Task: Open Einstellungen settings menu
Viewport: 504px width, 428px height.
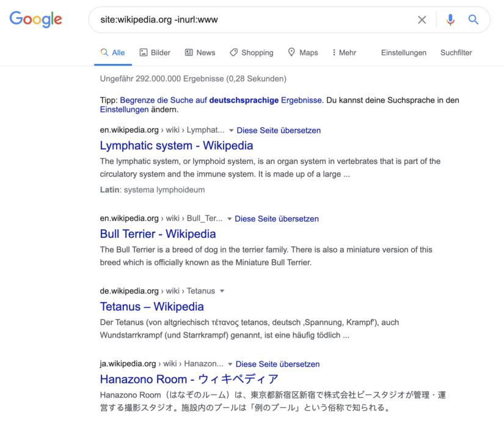Action: [404, 53]
